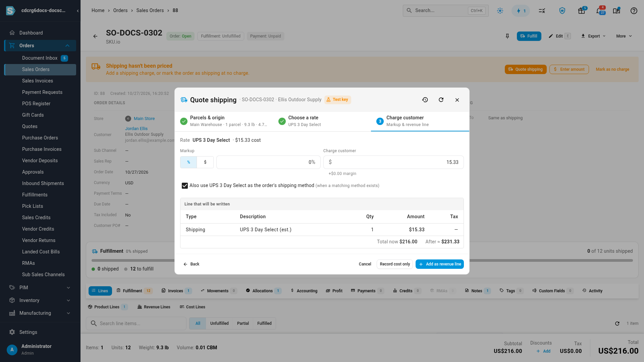Click the Administrator avatar

point(12,350)
